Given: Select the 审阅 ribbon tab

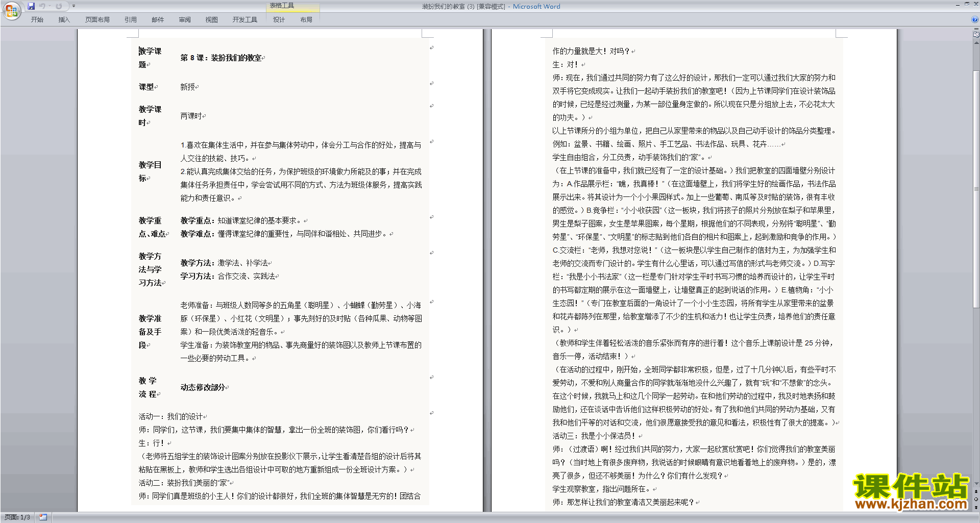Looking at the screenshot, I should [x=185, y=19].
